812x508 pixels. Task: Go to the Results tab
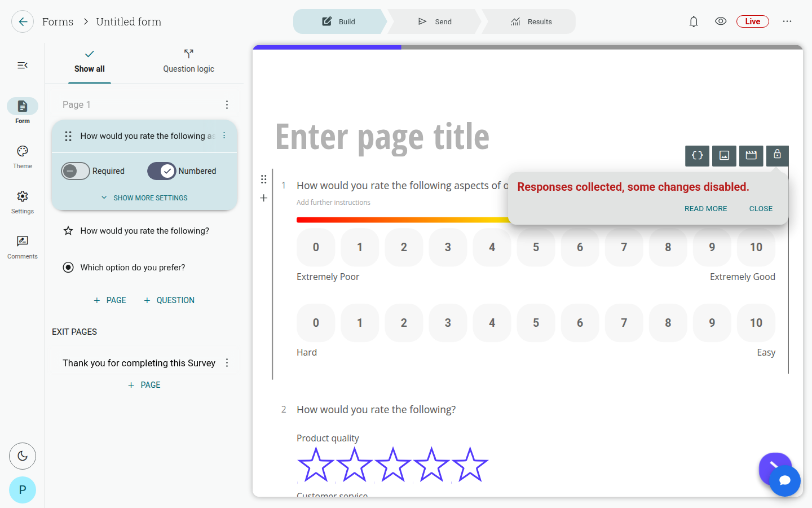[x=532, y=21]
